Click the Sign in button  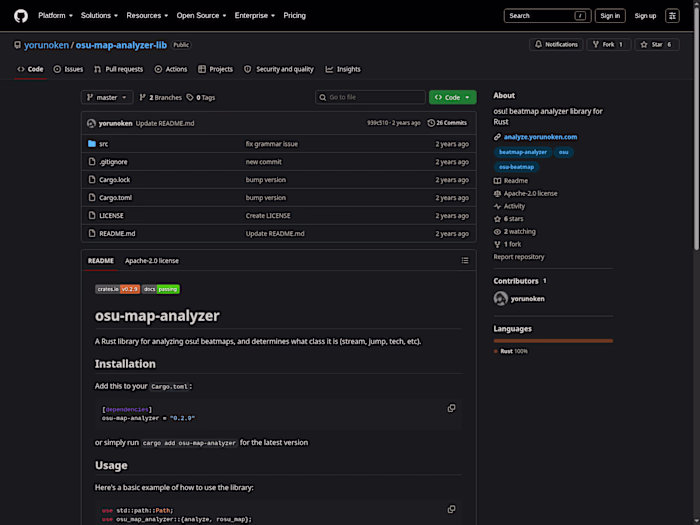pos(610,16)
